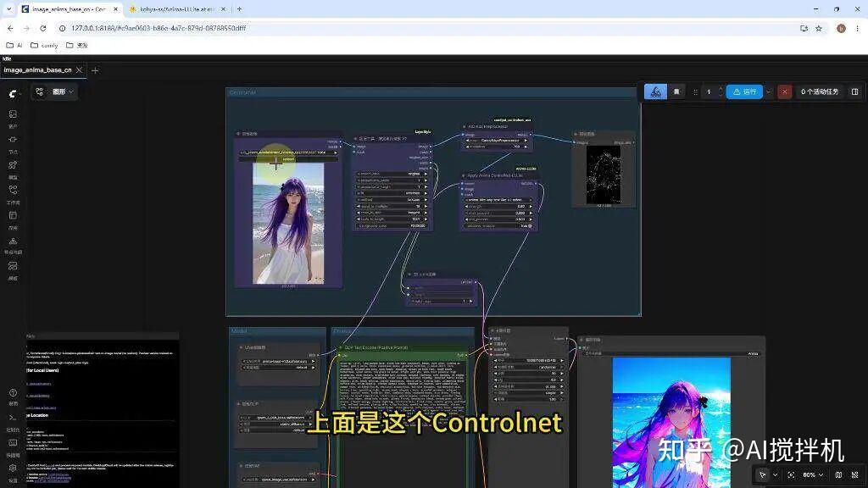Open the third bookmarks folder in the bar
868x488 pixels.
point(77,46)
